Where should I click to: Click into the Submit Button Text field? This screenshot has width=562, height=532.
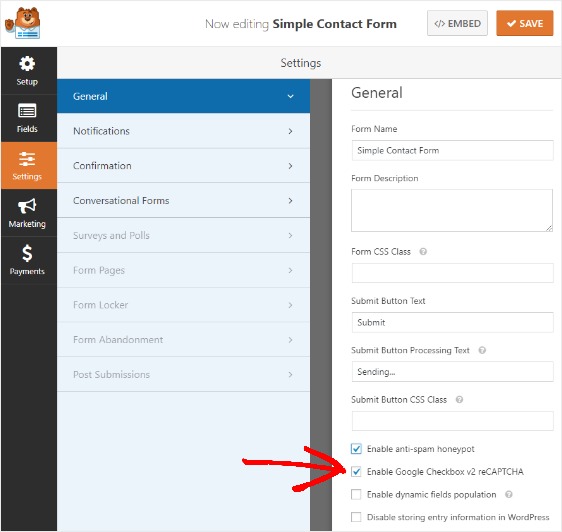(452, 322)
